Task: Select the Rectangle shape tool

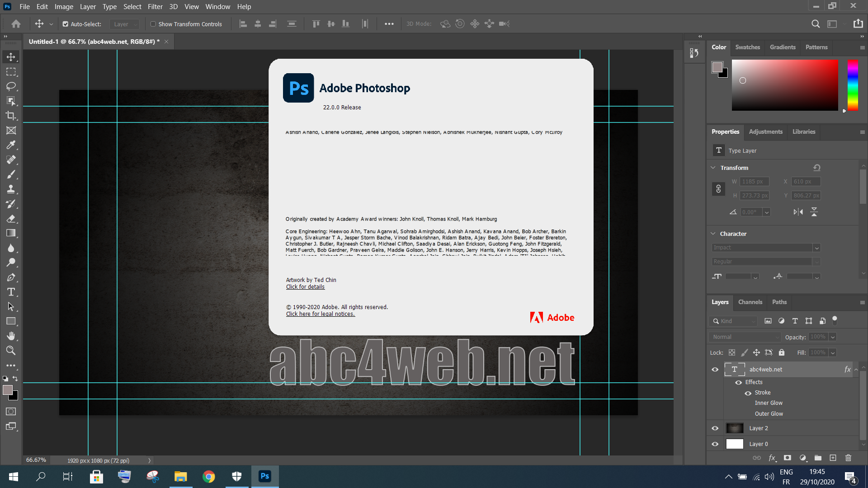Action: click(x=11, y=321)
